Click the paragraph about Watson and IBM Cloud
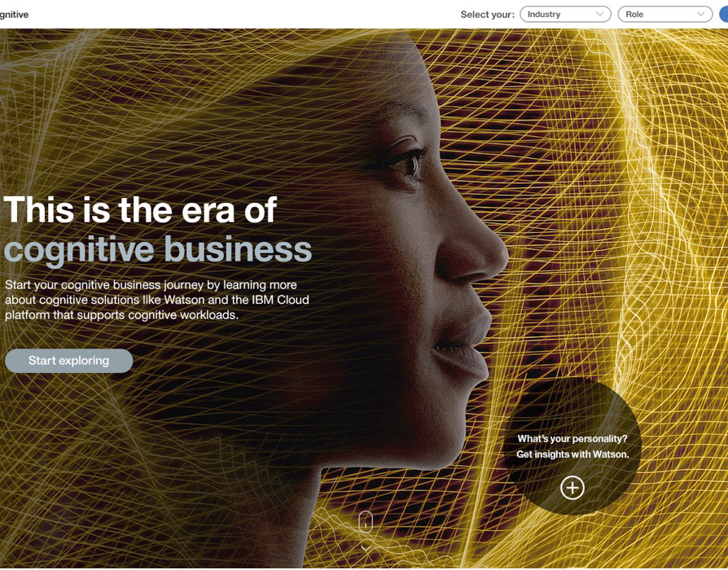The image size is (728, 570). pos(157,300)
